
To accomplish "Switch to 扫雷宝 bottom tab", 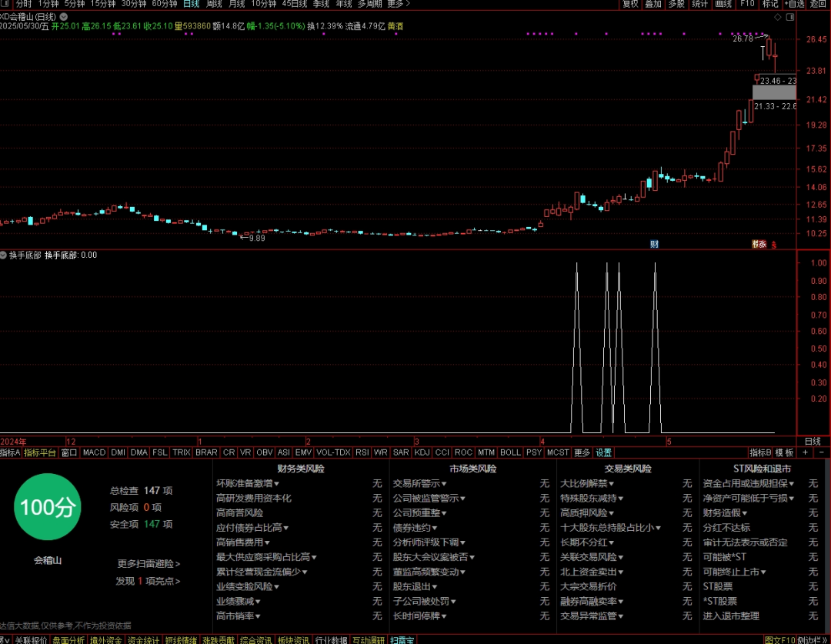I will 402,639.
